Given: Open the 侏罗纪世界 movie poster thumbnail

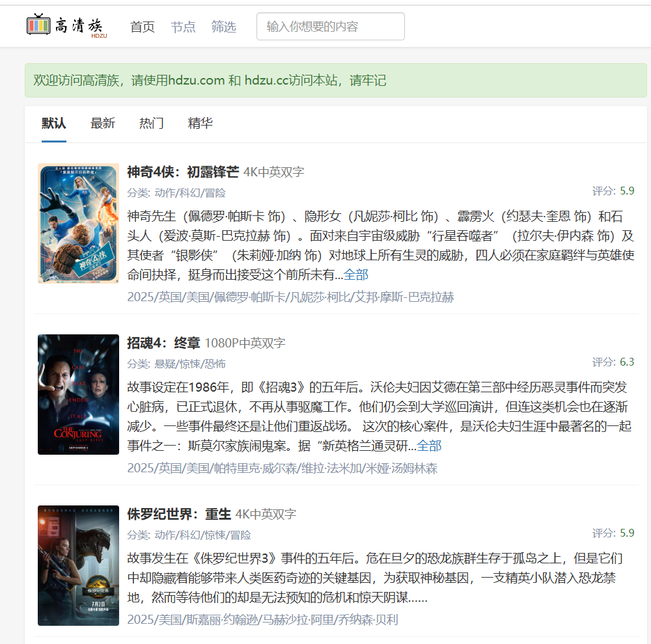Looking at the screenshot, I should (79, 565).
